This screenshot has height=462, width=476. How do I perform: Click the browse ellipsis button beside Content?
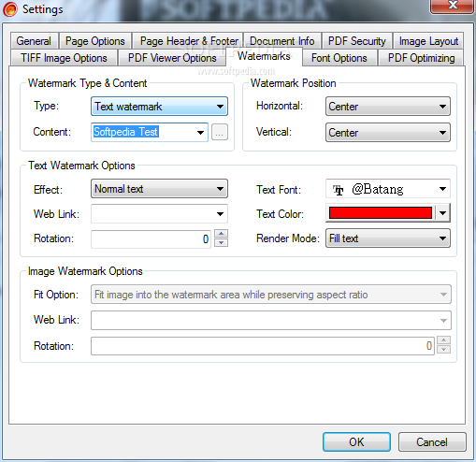pyautogui.click(x=220, y=133)
